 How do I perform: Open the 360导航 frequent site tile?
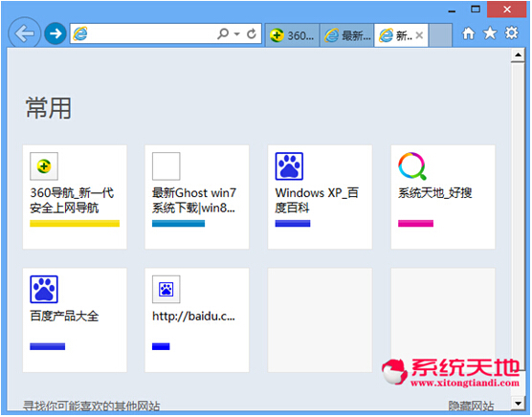(x=75, y=197)
